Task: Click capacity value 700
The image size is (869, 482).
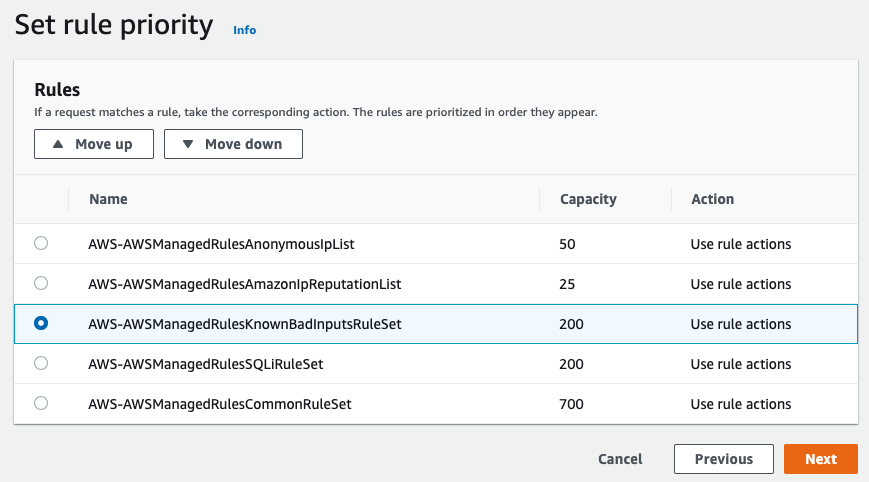Action: pyautogui.click(x=571, y=404)
